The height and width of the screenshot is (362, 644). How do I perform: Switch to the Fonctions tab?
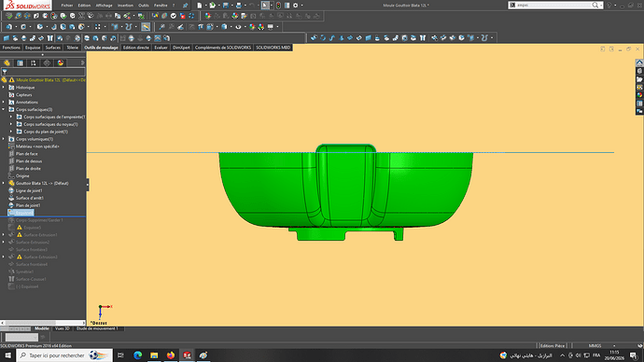(11, 48)
